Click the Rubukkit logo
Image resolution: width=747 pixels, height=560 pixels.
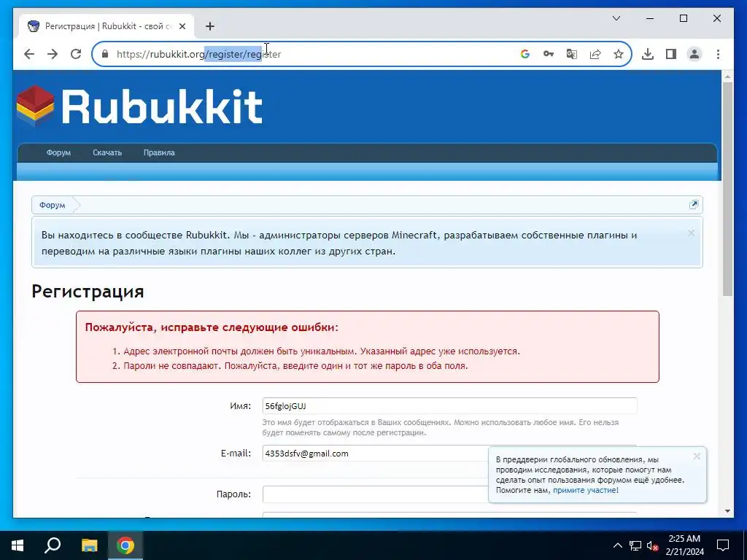pos(139,106)
